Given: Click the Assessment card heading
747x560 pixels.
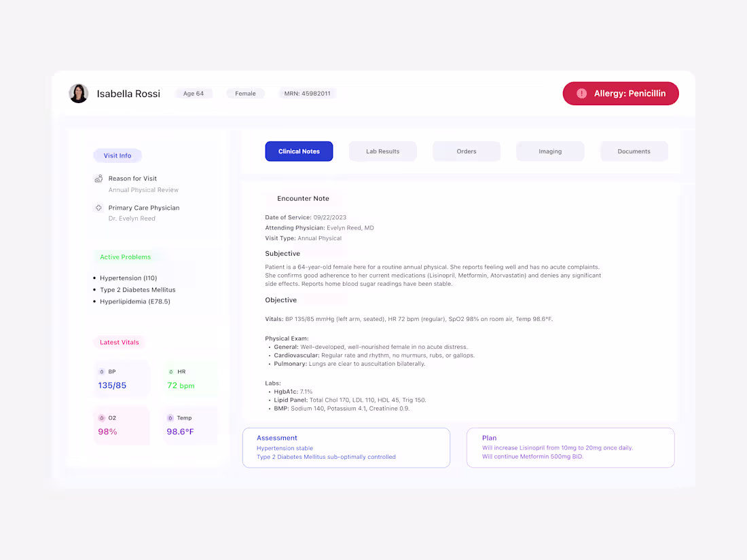Looking at the screenshot, I should click(277, 438).
